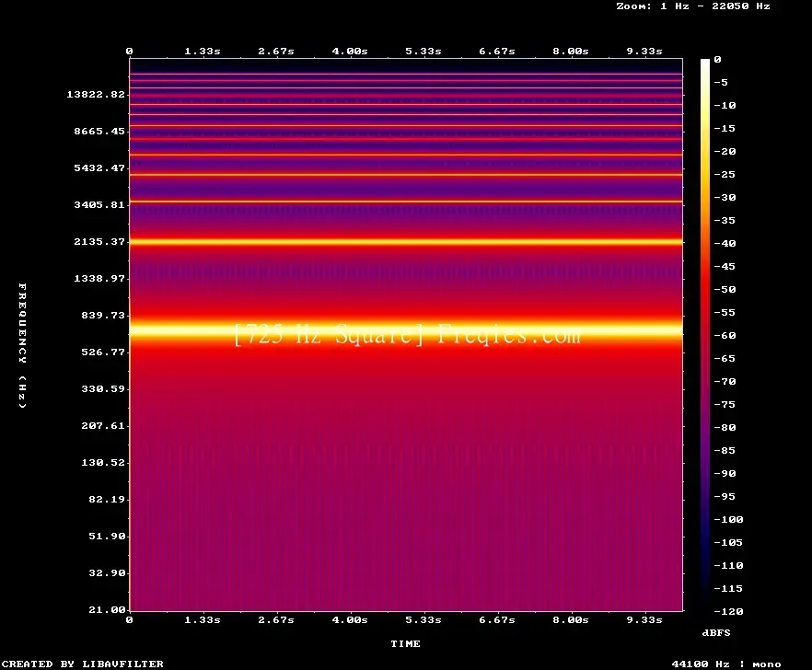Click the 44100 Hz : mono text

pos(726,664)
